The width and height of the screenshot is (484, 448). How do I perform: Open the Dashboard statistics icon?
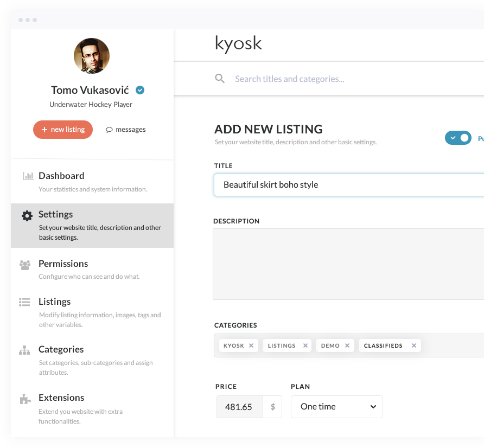(x=27, y=176)
